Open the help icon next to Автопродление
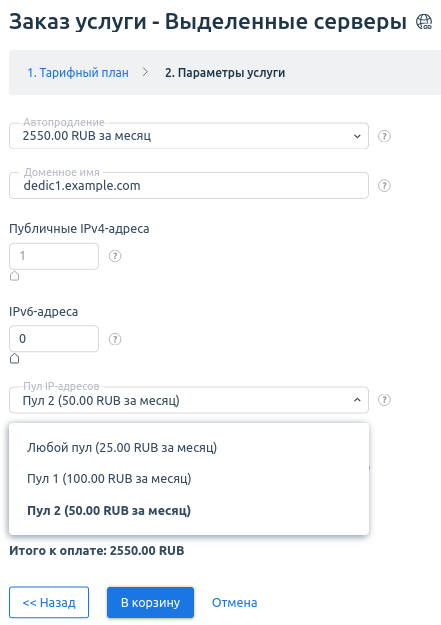 point(384,136)
